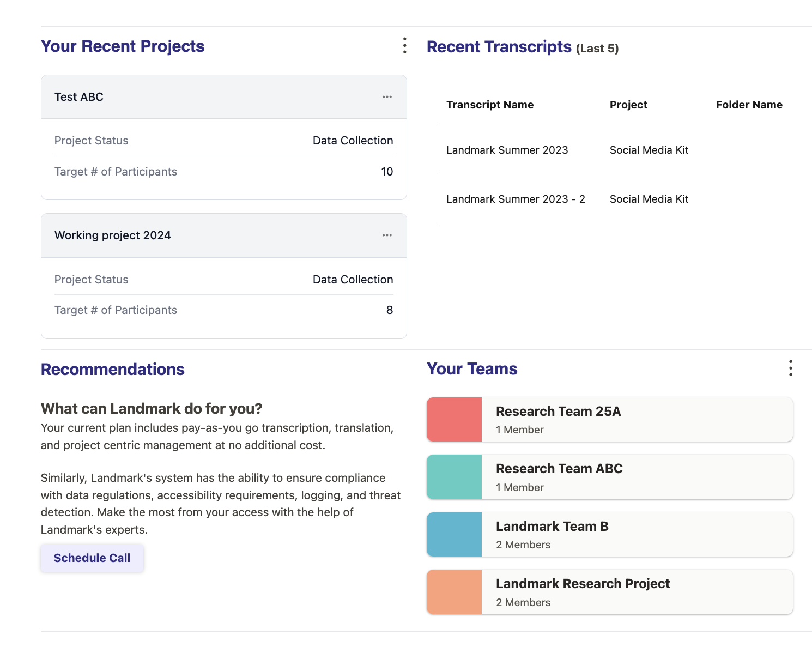This screenshot has height=653, width=812.
Task: Open the Research Team 25A team card
Action: [x=636, y=419]
